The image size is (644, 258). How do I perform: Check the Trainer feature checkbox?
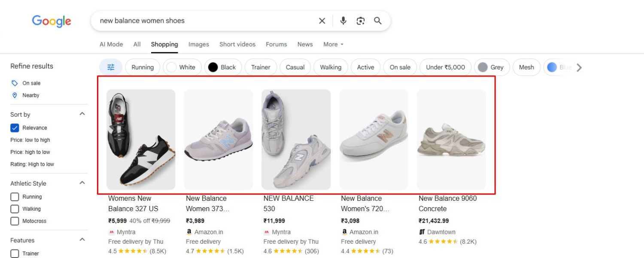pos(15,253)
